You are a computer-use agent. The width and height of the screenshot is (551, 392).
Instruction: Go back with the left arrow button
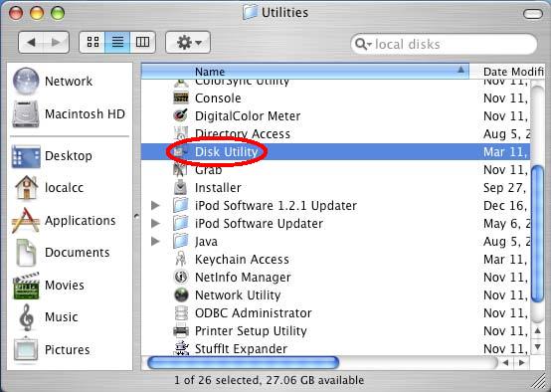pyautogui.click(x=31, y=42)
